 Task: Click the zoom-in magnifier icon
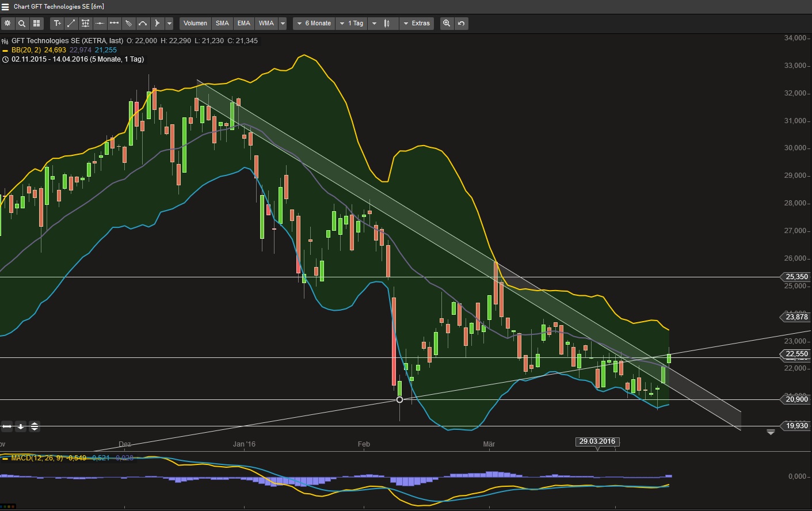pos(447,24)
